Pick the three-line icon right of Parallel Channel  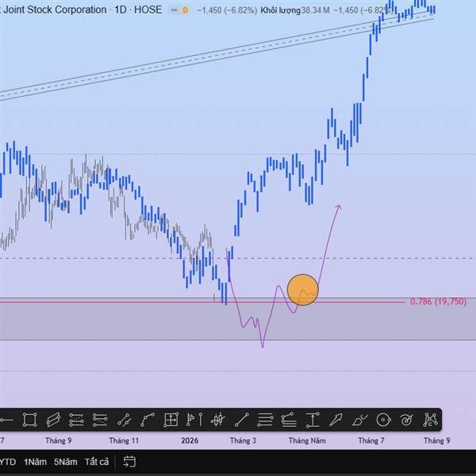[x=76, y=420]
